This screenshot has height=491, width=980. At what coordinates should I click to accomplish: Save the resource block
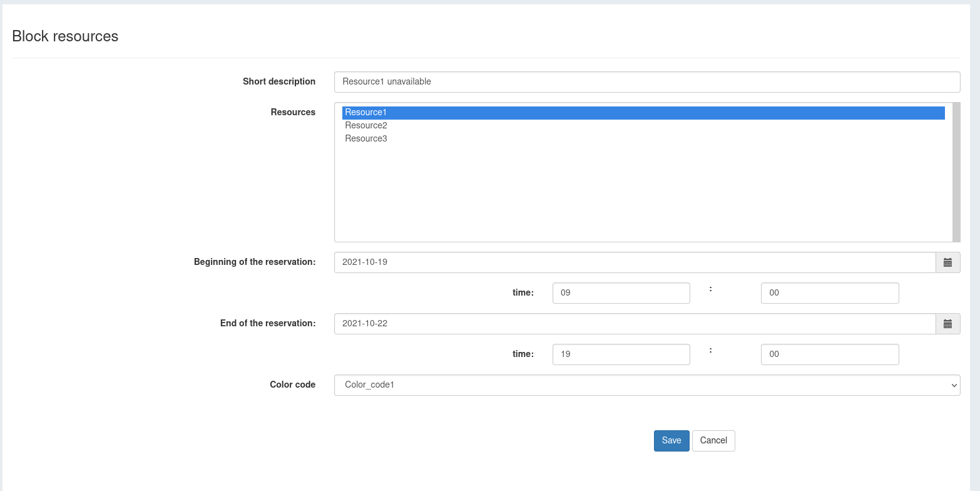[671, 441]
